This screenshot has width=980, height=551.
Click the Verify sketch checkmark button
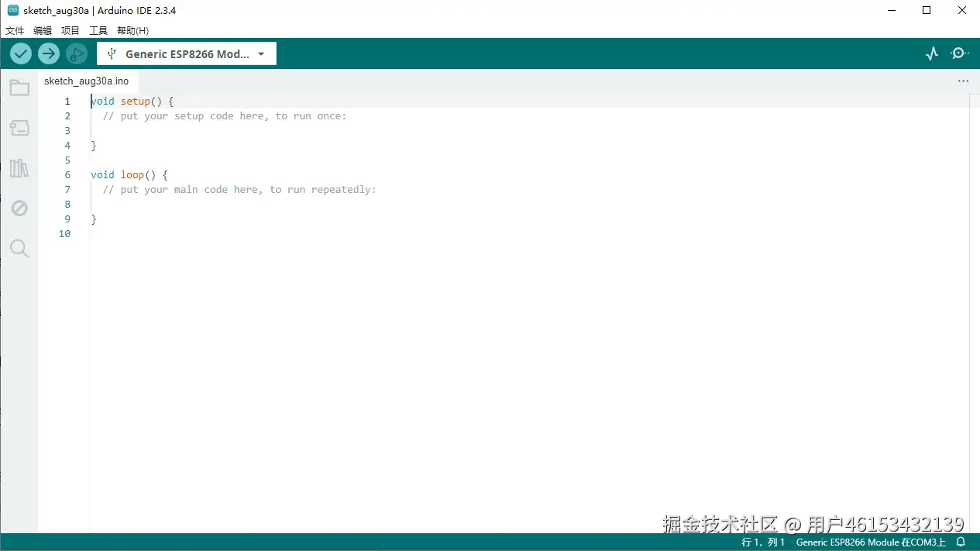point(21,53)
